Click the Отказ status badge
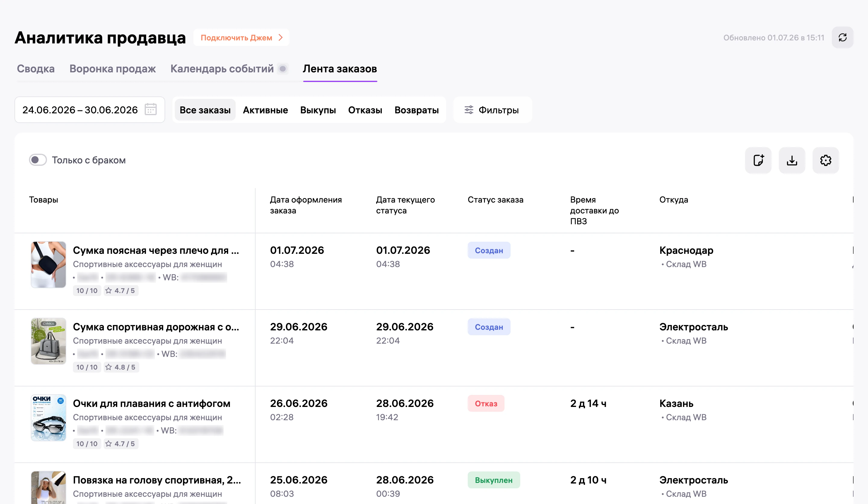Viewport: 868px width, 504px height. (x=486, y=403)
